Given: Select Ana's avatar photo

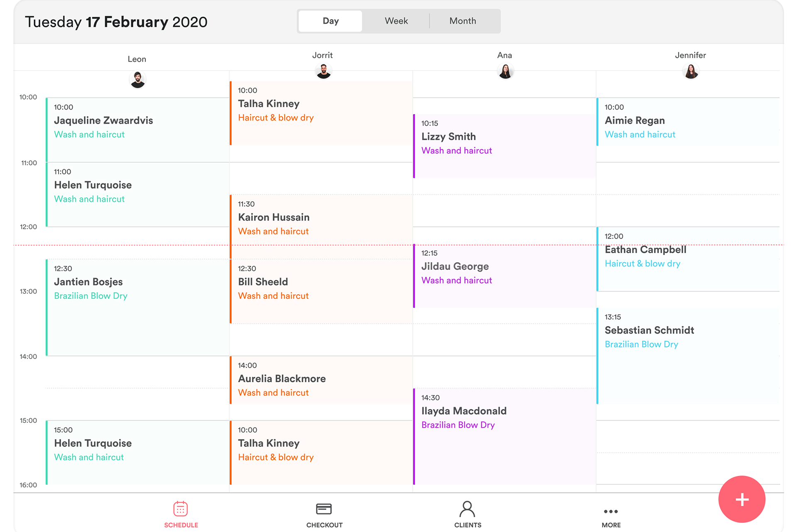Looking at the screenshot, I should [505, 71].
